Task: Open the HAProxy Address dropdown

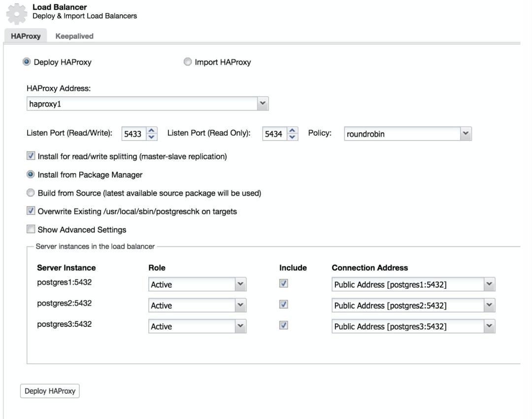Action: pos(263,104)
